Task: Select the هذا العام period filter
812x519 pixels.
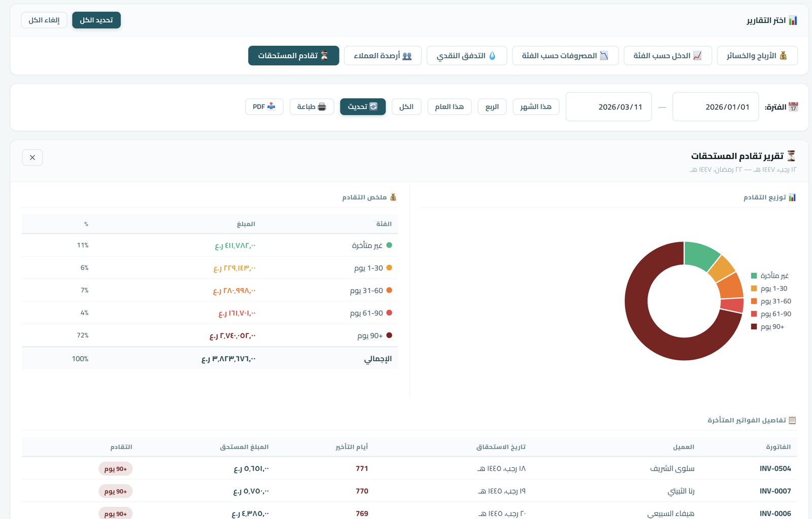Action: coord(449,107)
